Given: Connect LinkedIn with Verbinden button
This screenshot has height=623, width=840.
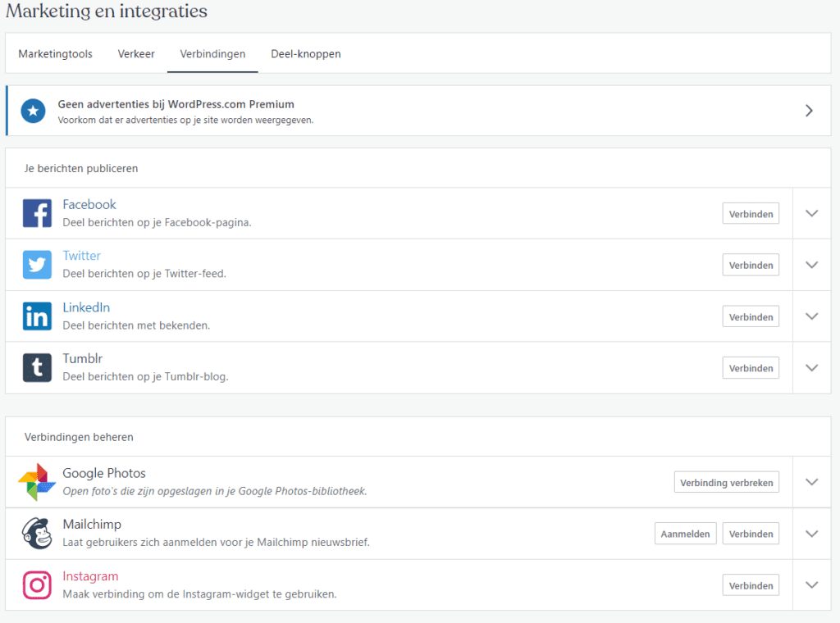Looking at the screenshot, I should coord(751,317).
